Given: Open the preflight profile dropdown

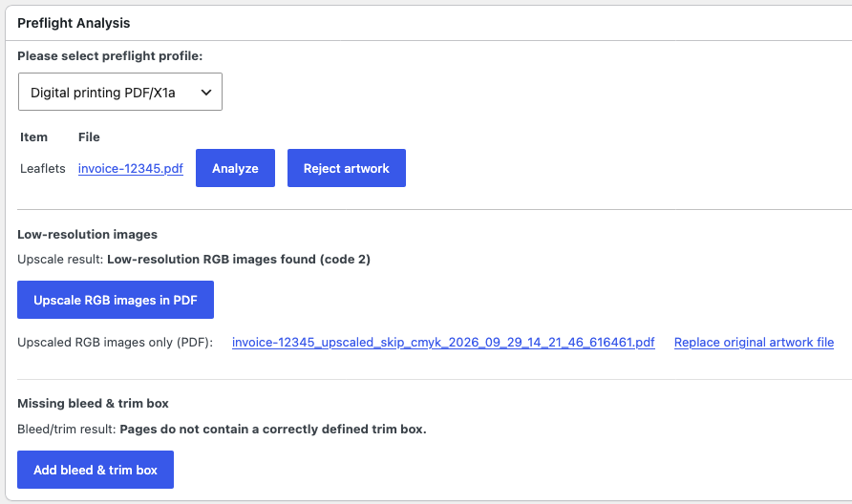Looking at the screenshot, I should click(120, 92).
